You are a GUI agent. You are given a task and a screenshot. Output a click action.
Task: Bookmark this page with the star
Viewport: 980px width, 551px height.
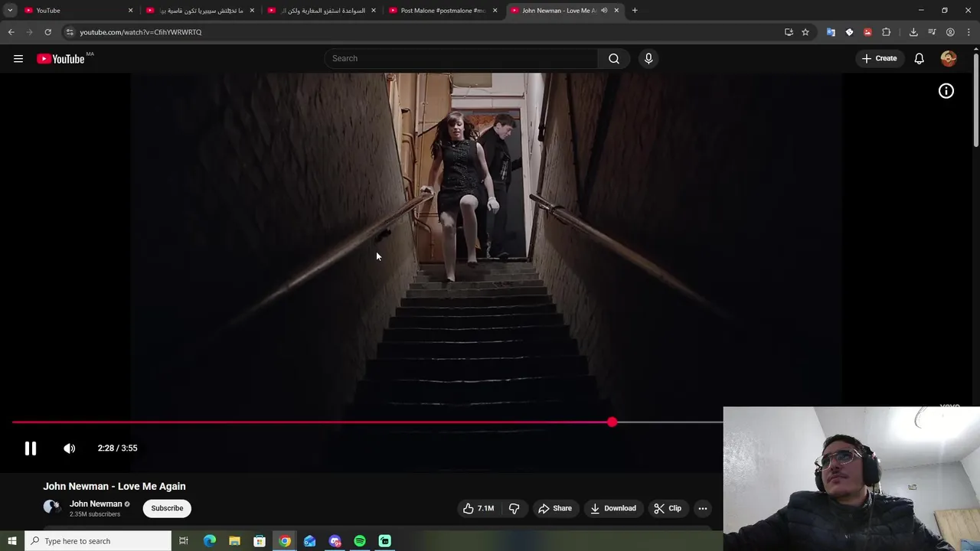[x=805, y=32]
